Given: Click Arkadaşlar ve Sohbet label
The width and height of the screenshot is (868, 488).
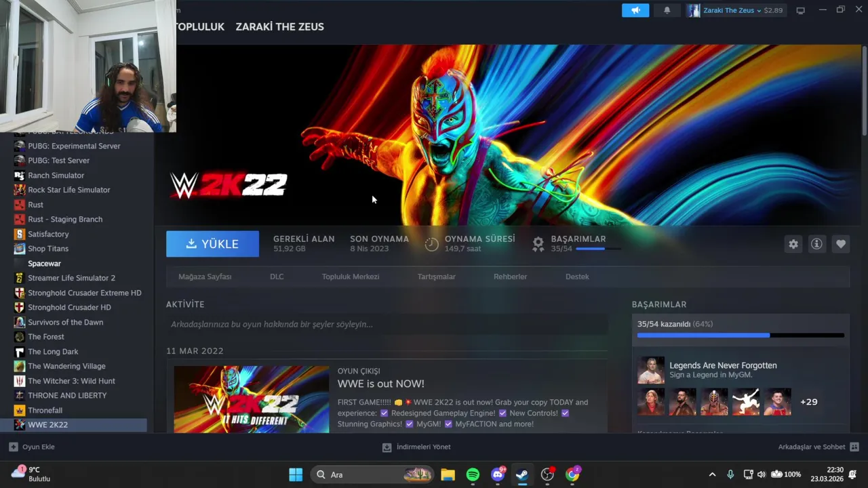Looking at the screenshot, I should tap(812, 447).
